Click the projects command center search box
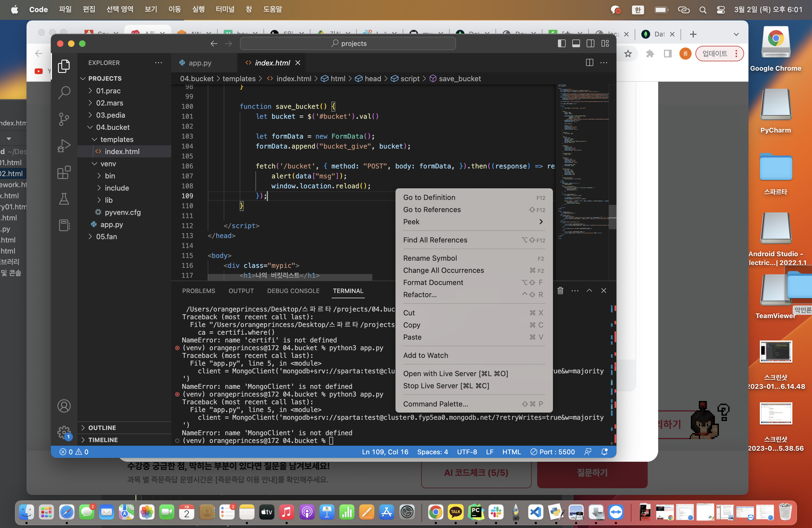The height and width of the screenshot is (528, 812). click(348, 44)
